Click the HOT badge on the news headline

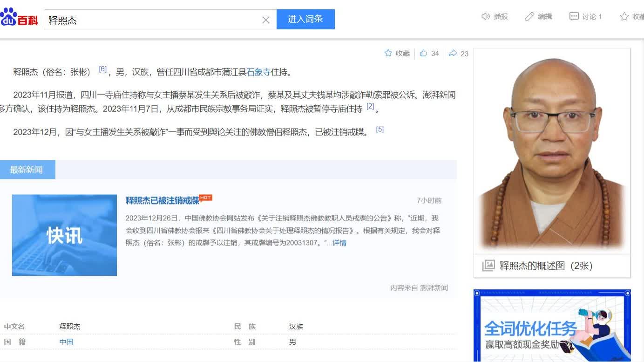(x=205, y=198)
